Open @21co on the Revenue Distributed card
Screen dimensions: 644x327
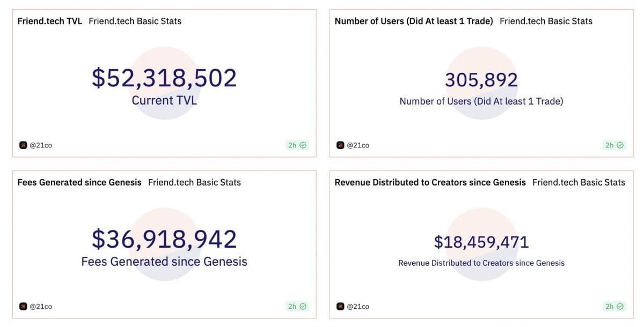(358, 306)
